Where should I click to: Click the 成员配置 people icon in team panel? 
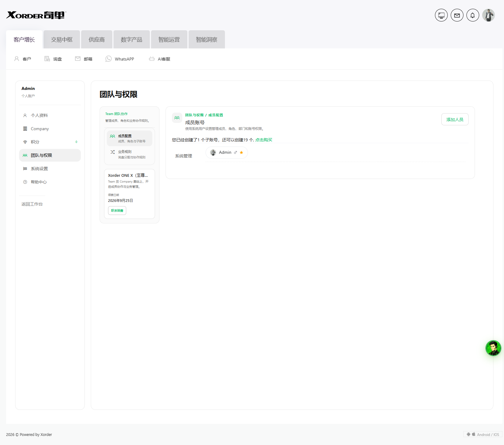(x=113, y=136)
